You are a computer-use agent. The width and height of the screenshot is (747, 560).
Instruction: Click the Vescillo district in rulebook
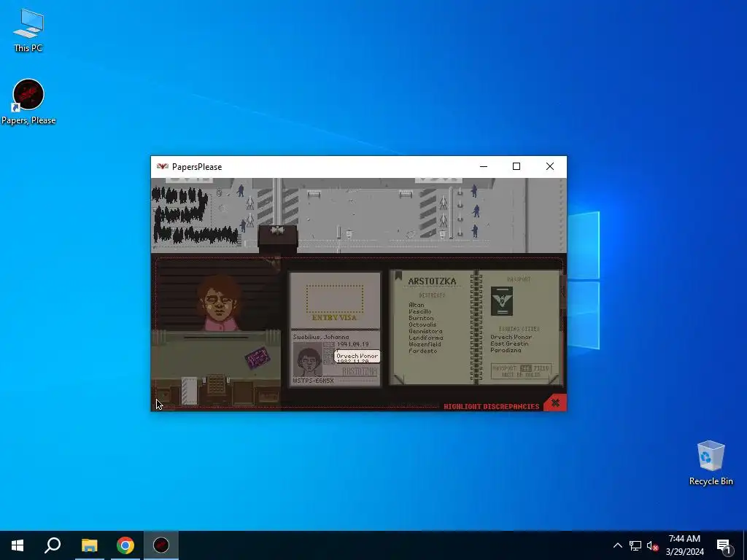[419, 311]
